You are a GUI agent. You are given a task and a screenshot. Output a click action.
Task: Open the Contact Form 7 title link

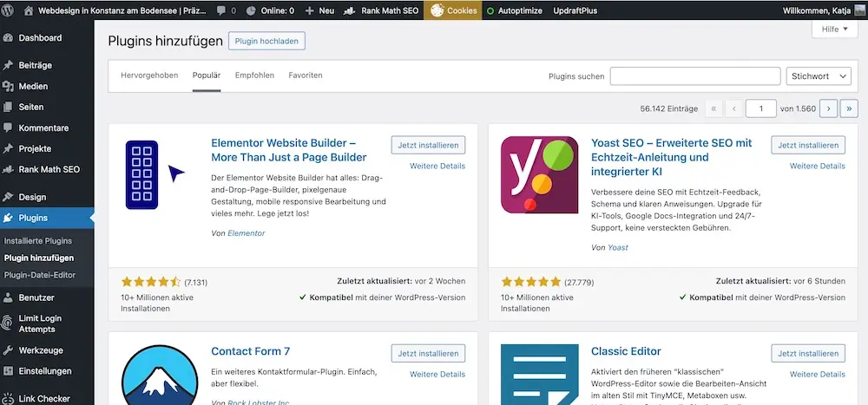251,351
